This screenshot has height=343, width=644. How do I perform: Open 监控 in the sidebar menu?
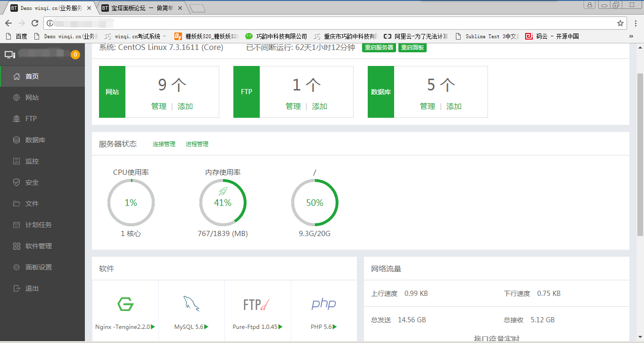[42, 161]
